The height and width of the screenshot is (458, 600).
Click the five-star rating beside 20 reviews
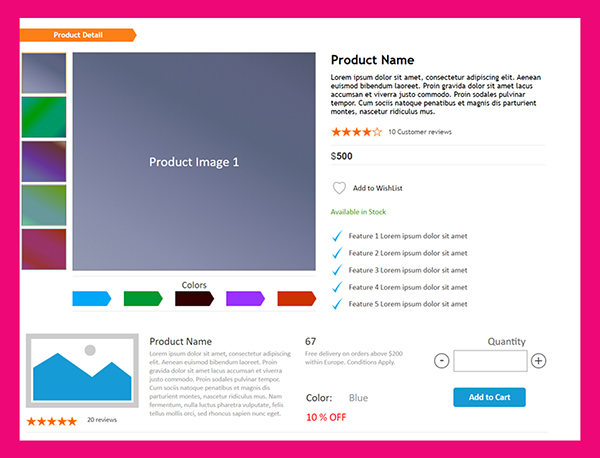click(51, 421)
